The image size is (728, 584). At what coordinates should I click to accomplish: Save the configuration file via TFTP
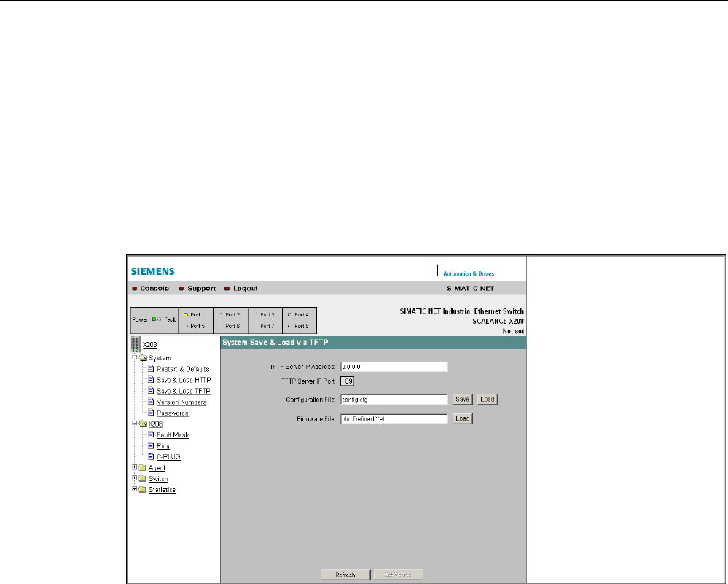[462, 399]
